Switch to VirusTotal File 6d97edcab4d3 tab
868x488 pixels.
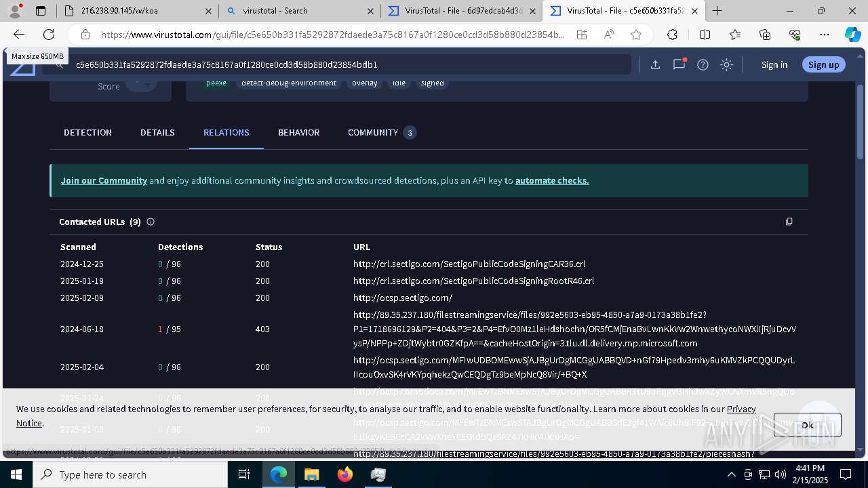coord(461,11)
